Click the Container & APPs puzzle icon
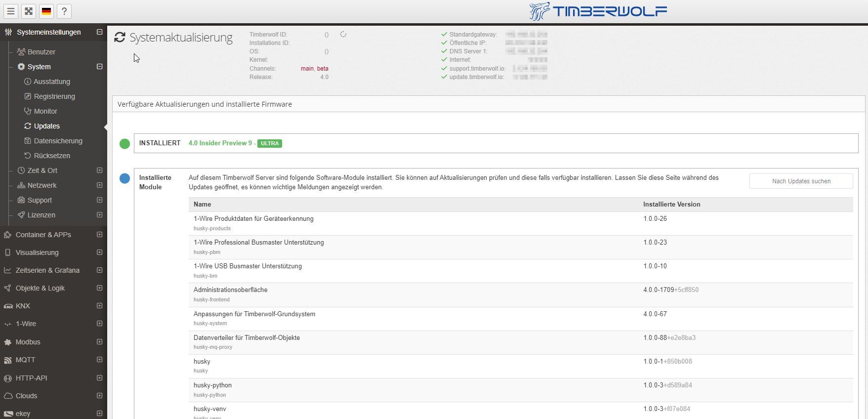The image size is (868, 419). pos(7,235)
